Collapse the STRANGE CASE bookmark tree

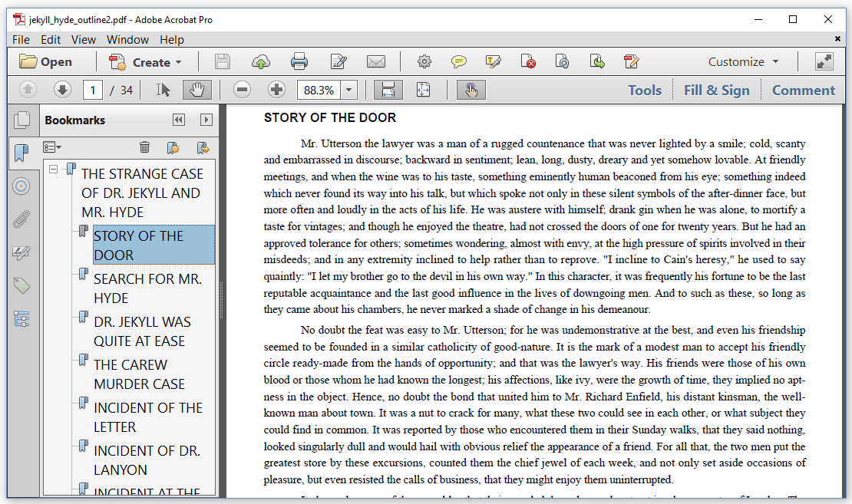[x=53, y=170]
